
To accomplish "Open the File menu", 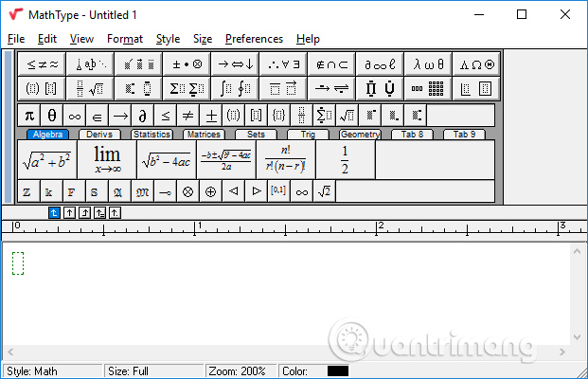I will coord(16,39).
